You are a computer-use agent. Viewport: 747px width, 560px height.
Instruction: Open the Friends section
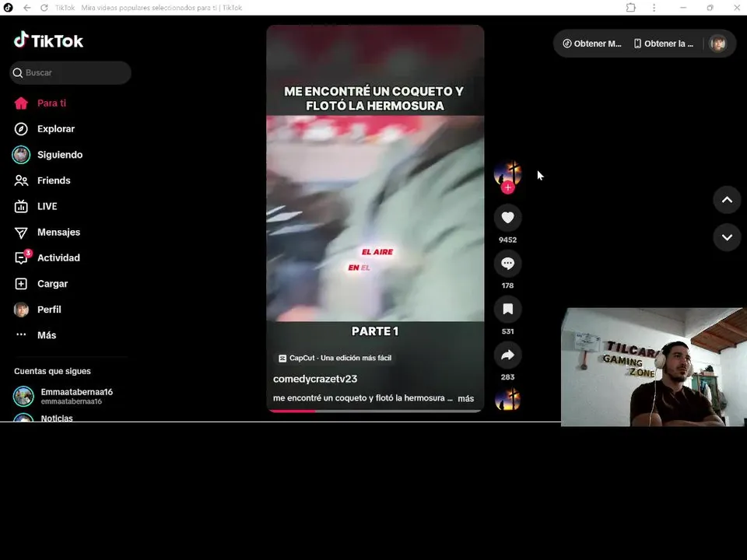point(42,180)
